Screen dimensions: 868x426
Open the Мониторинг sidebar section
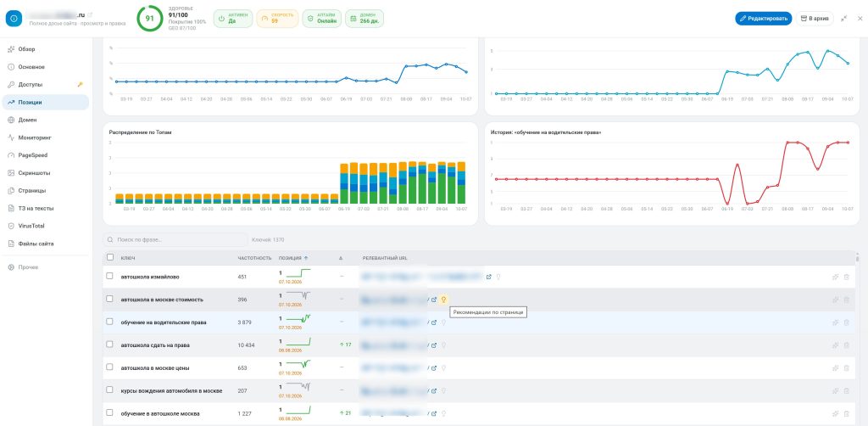[x=46, y=137]
